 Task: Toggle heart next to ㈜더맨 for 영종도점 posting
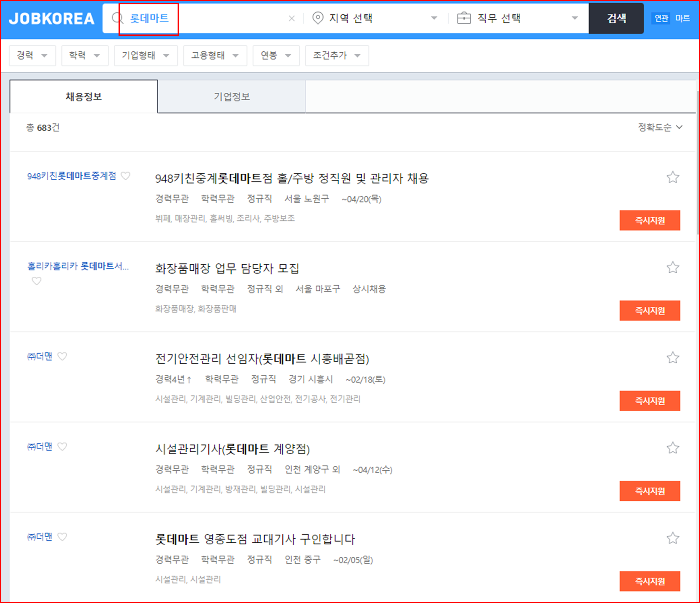pos(62,537)
